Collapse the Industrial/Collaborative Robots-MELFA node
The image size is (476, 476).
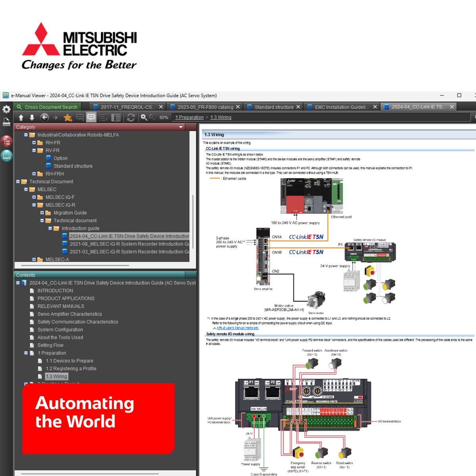point(26,135)
